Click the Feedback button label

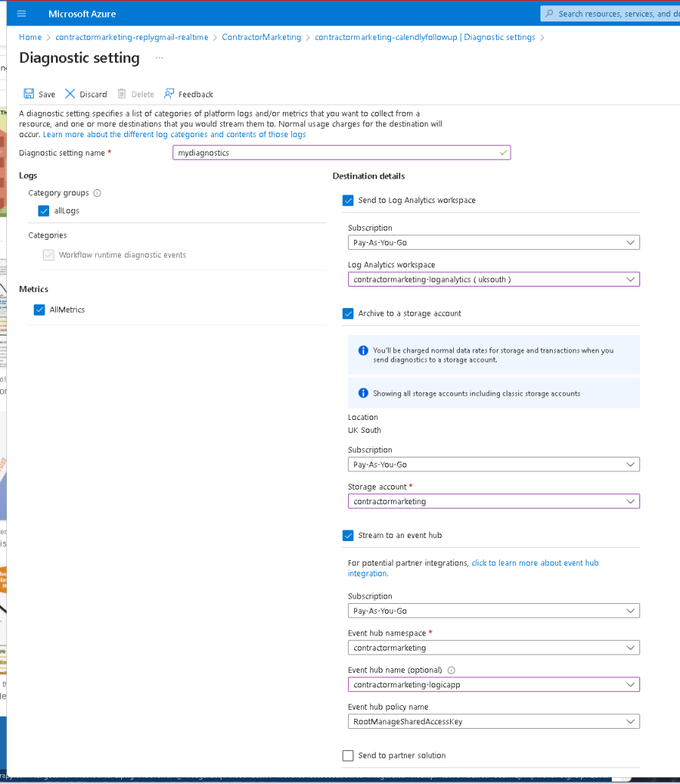pyautogui.click(x=195, y=94)
